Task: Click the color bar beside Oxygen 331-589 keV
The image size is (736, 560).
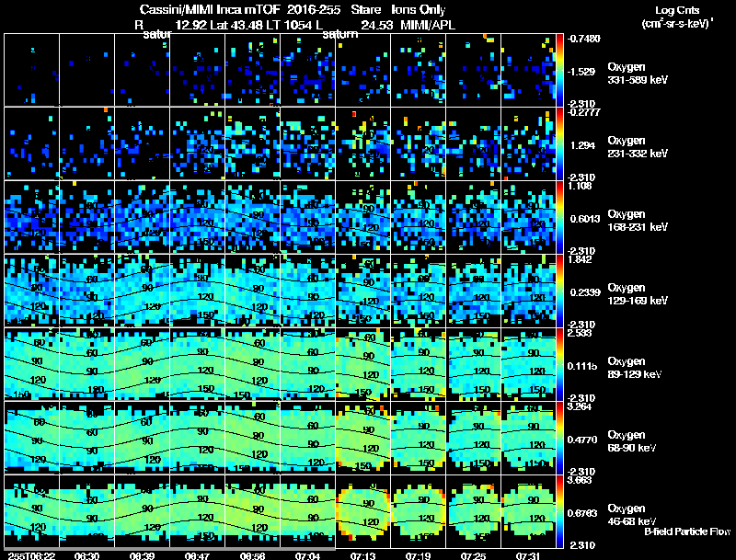Action: pyautogui.click(x=559, y=70)
